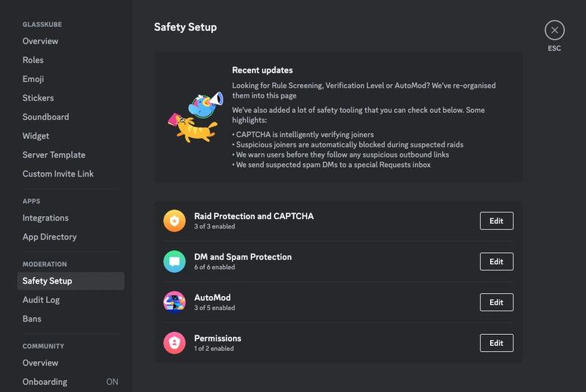The image size is (586, 392).
Task: Edit Permissions settings
Action: pos(497,343)
